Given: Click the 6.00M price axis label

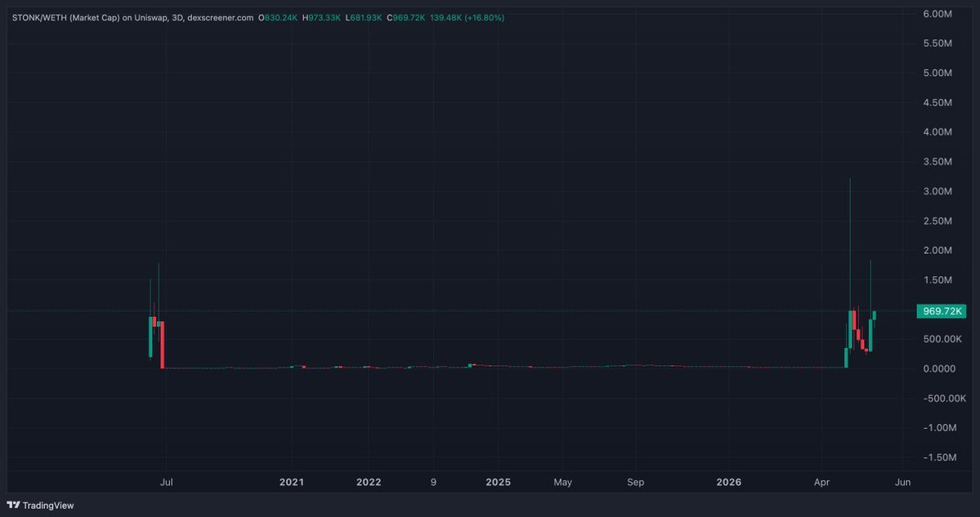Looking at the screenshot, I should (937, 14).
